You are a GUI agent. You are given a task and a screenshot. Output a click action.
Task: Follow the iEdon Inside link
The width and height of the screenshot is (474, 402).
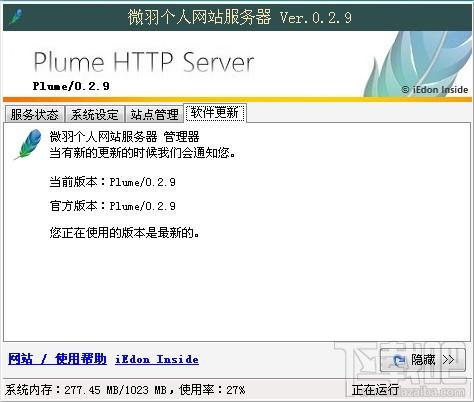click(157, 359)
